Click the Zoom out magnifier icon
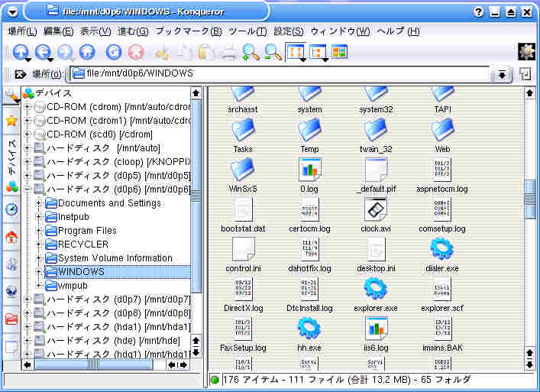The height and width of the screenshot is (392, 540). 273,53
